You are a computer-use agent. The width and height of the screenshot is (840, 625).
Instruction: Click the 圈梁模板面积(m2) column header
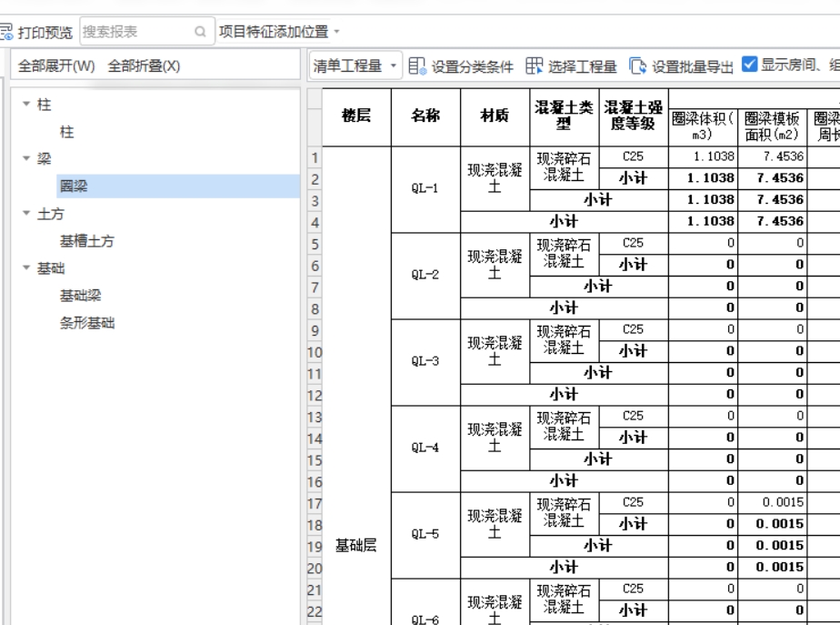[772, 126]
